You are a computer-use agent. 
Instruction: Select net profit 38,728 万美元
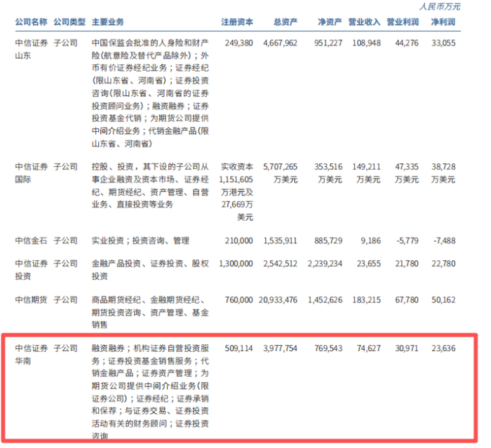pos(443,172)
